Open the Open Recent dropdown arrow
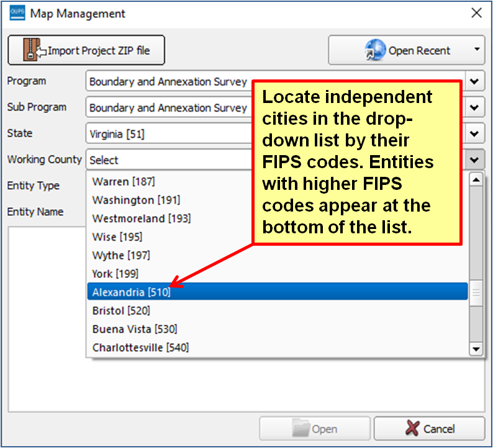493x448 pixels. 477,49
